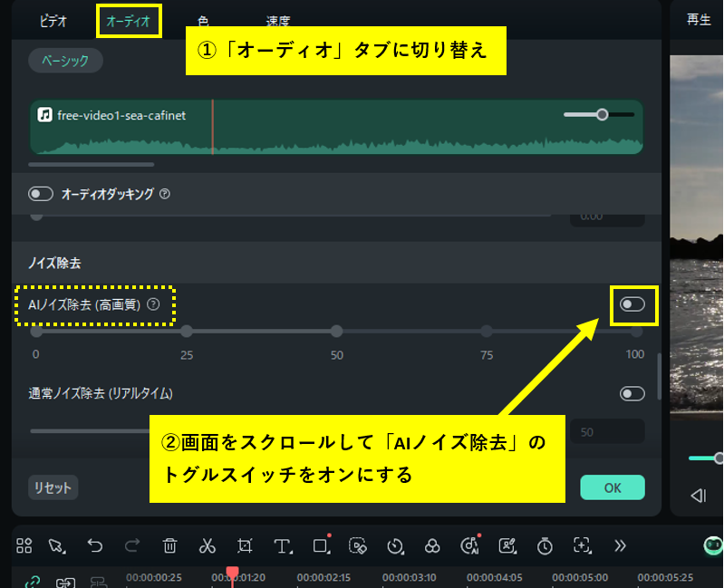The height and width of the screenshot is (588, 724).
Task: Set AI noise removal slider to 25
Action: tap(187, 331)
